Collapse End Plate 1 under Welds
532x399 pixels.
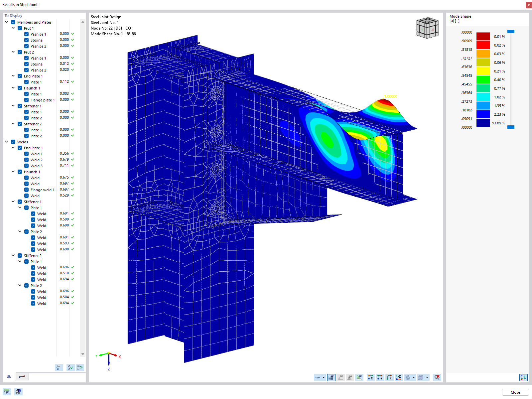13,148
